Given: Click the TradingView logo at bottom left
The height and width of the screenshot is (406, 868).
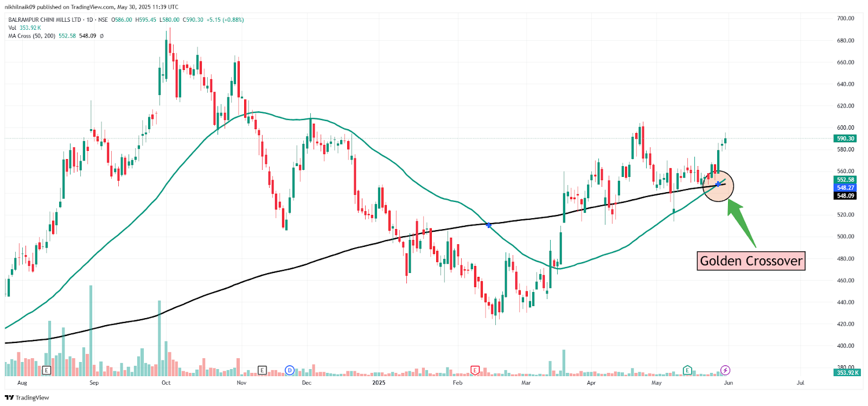Looking at the screenshot, I should (27, 398).
